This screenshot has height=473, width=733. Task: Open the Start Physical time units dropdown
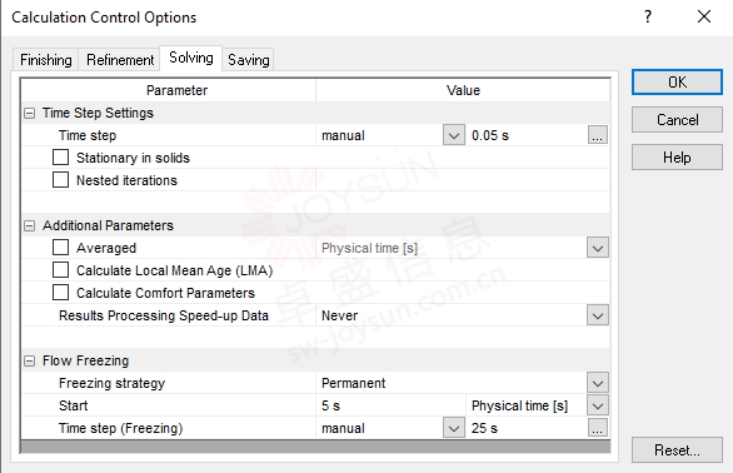point(598,405)
